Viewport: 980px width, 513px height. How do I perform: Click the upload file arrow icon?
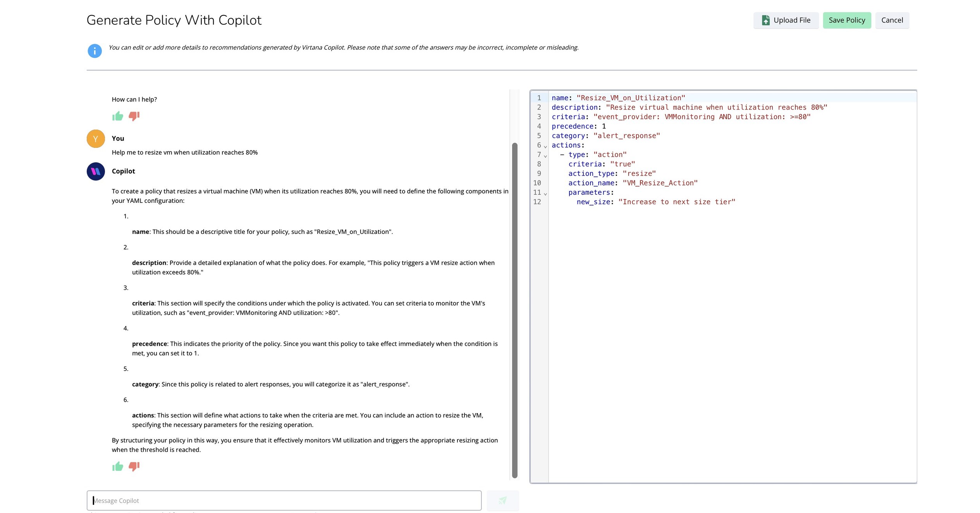pos(765,20)
